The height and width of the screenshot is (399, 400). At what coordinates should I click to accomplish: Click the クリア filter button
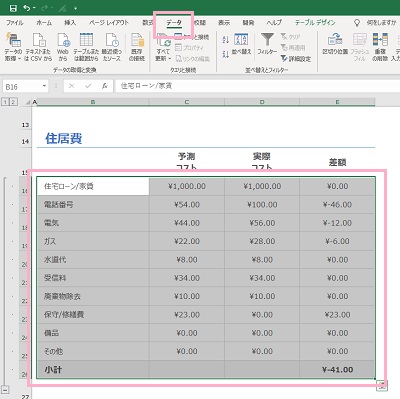click(290, 37)
